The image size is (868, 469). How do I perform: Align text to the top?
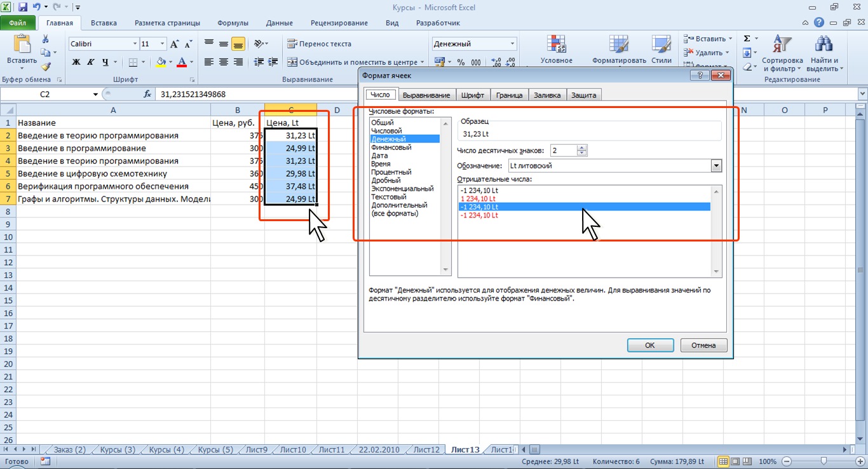pyautogui.click(x=208, y=44)
